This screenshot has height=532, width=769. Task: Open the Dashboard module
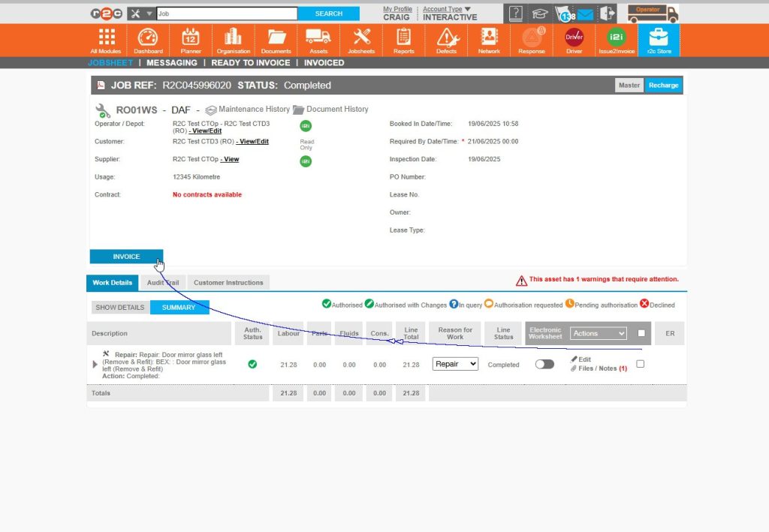[x=148, y=39]
